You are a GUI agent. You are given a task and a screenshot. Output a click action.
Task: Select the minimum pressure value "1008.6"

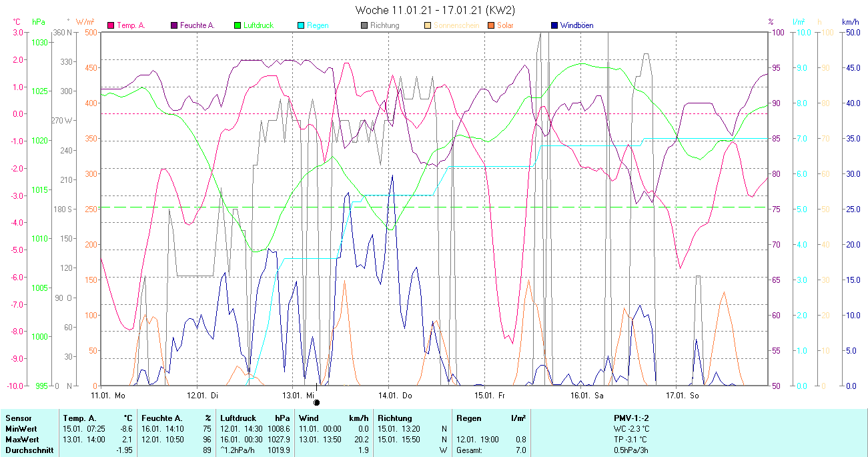coord(278,428)
